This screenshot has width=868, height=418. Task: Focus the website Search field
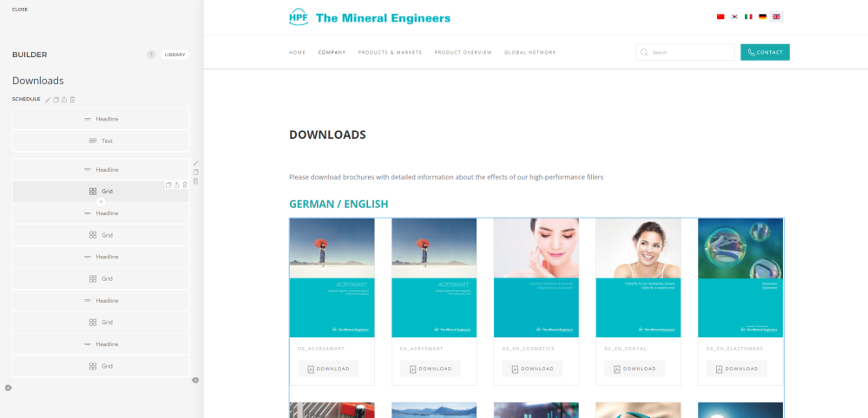coord(686,52)
